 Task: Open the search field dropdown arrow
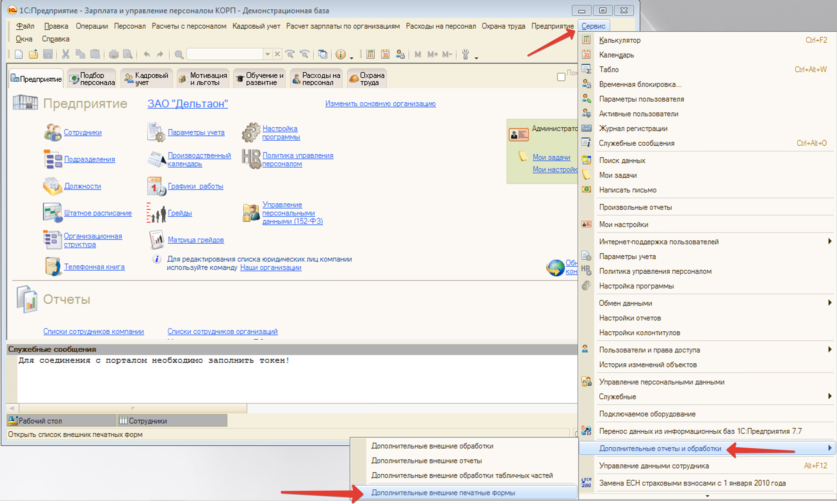coord(268,54)
